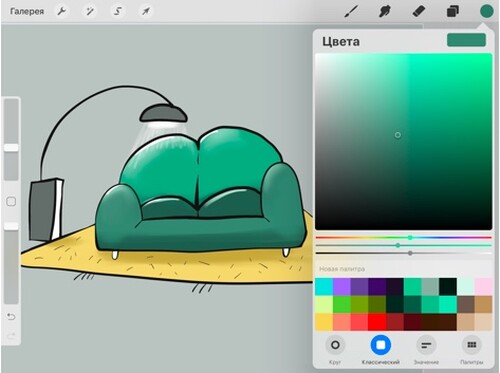Pick the pale mint swatch beside pink
This screenshot has height=373, width=500.
pyautogui.click(x=466, y=287)
